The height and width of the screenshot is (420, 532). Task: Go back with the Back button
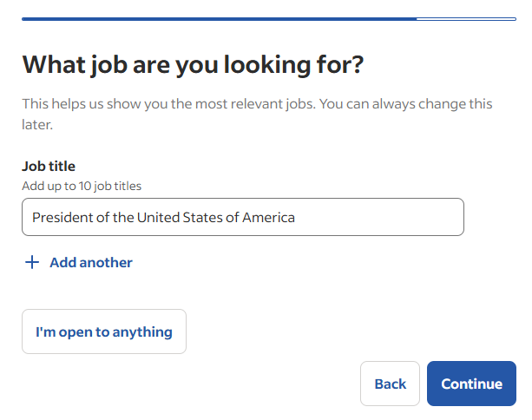coord(390,384)
